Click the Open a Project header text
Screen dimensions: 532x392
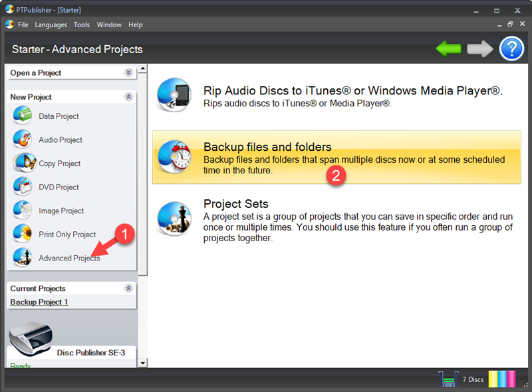pyautogui.click(x=36, y=72)
